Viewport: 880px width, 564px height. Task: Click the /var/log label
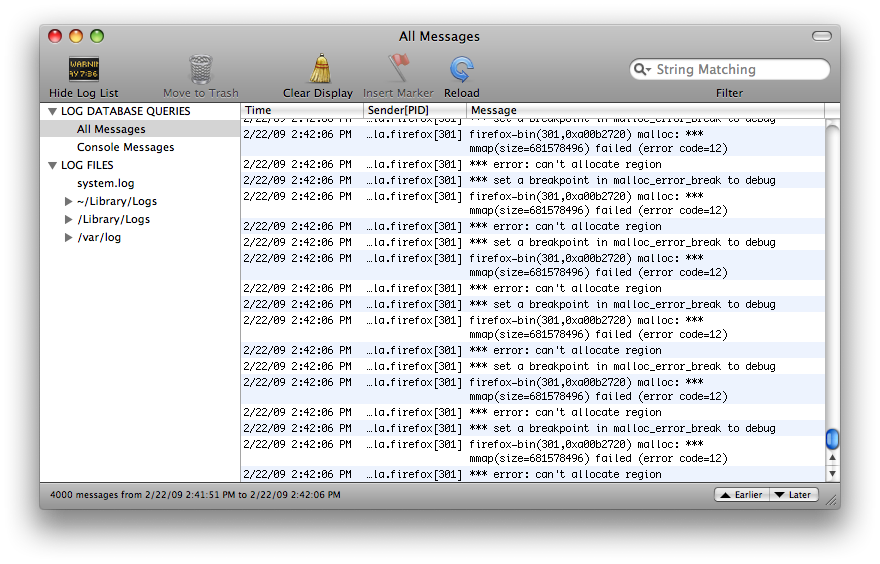[99, 237]
